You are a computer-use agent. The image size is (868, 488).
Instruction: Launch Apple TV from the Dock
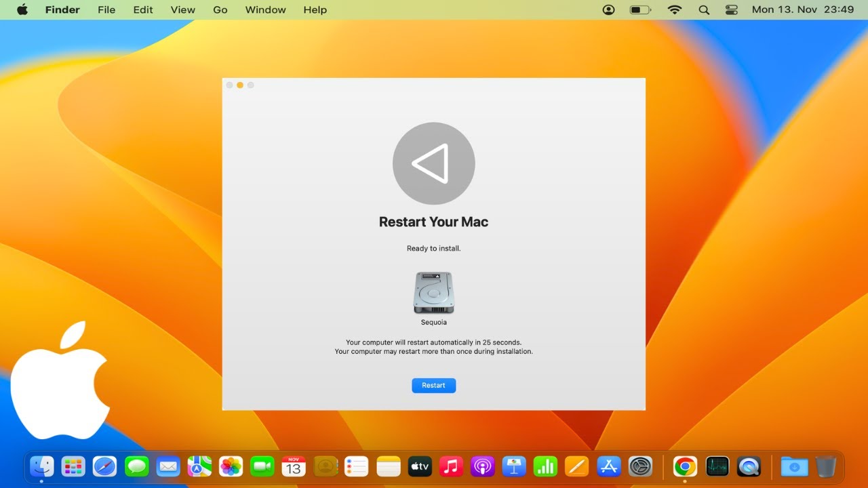coord(420,466)
